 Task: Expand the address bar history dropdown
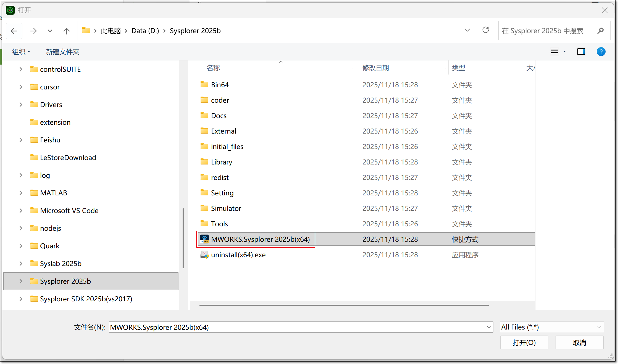(x=467, y=30)
